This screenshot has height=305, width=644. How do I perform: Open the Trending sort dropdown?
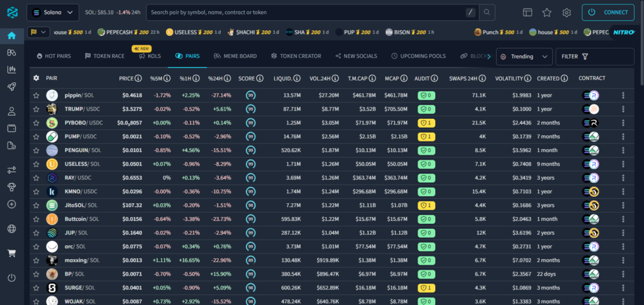pos(525,57)
